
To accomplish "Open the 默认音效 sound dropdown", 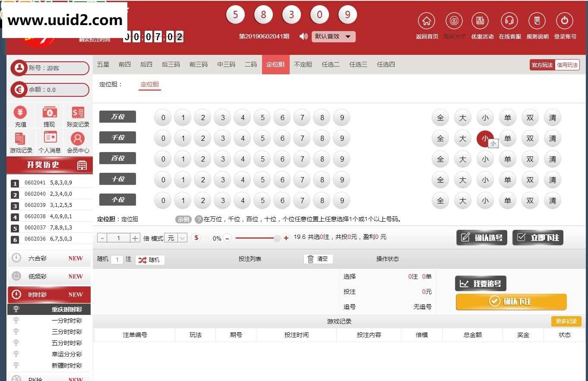I will pos(333,37).
